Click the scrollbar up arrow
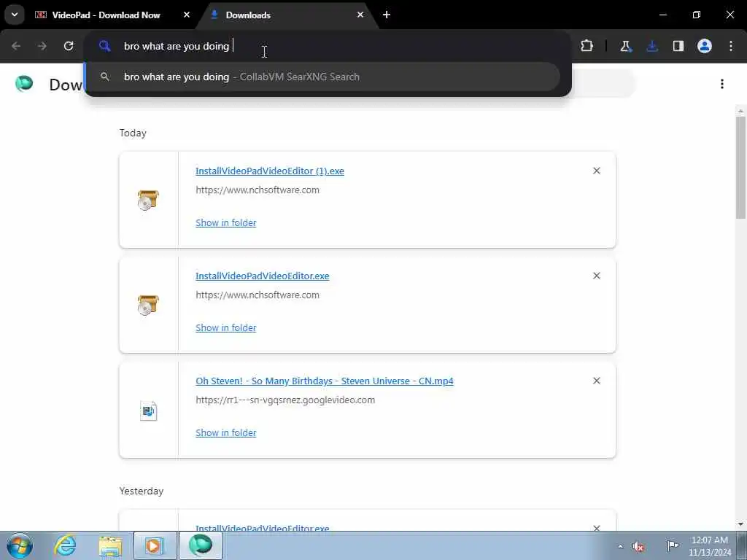Viewport: 747px width, 560px height. click(x=740, y=111)
